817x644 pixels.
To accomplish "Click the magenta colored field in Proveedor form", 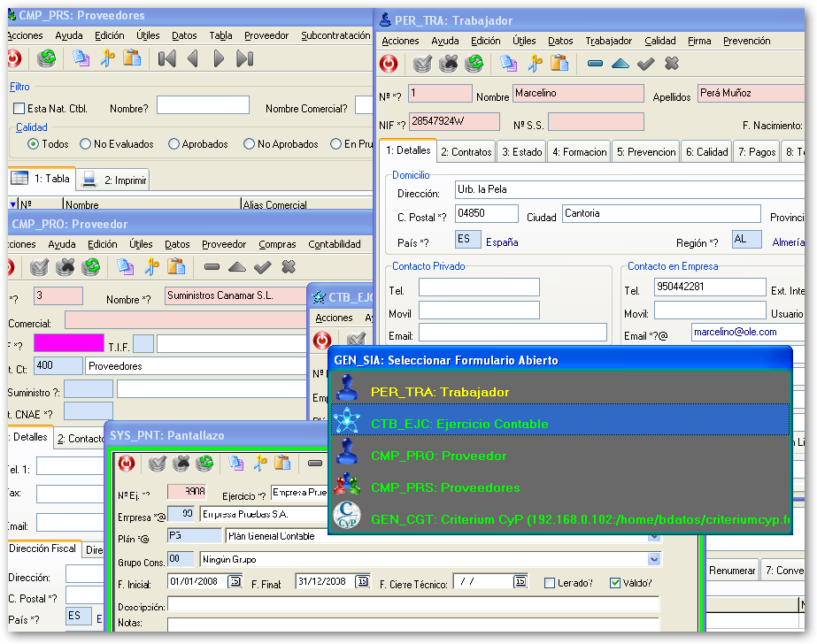I will coord(69,342).
